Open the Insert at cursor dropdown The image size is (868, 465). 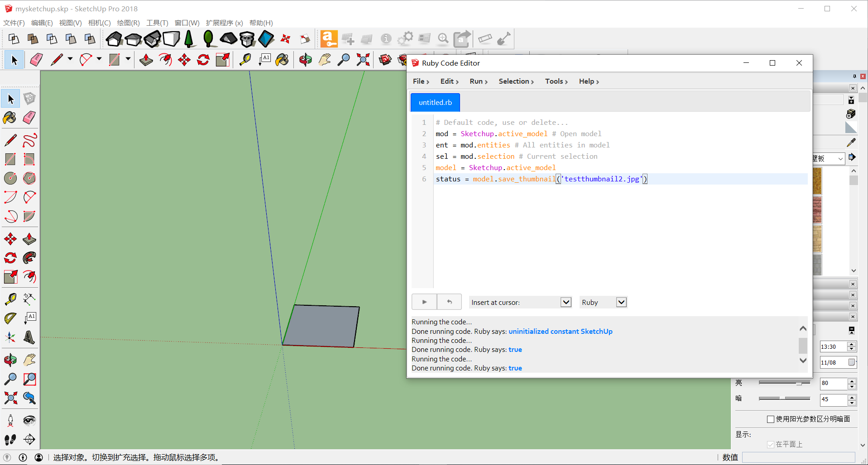(566, 302)
